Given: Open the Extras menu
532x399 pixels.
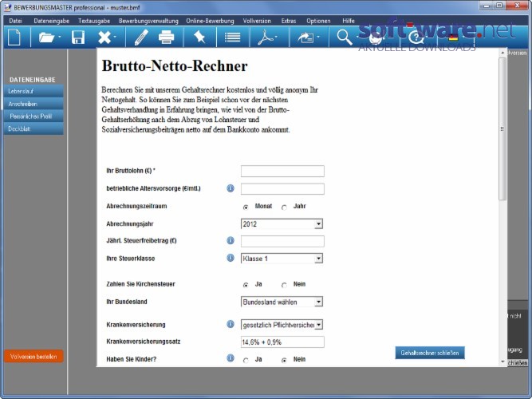Looking at the screenshot, I should (x=289, y=21).
